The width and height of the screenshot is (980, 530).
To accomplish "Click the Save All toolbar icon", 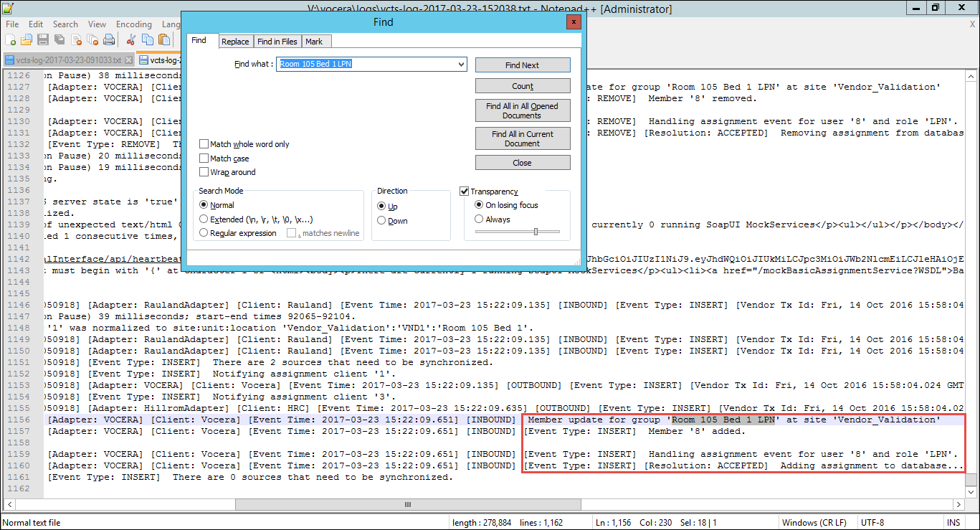I will [60, 39].
